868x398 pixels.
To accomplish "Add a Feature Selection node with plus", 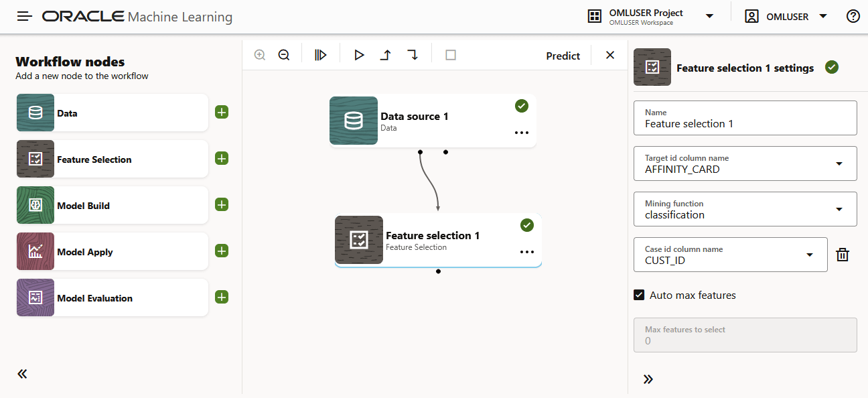I will click(x=222, y=158).
